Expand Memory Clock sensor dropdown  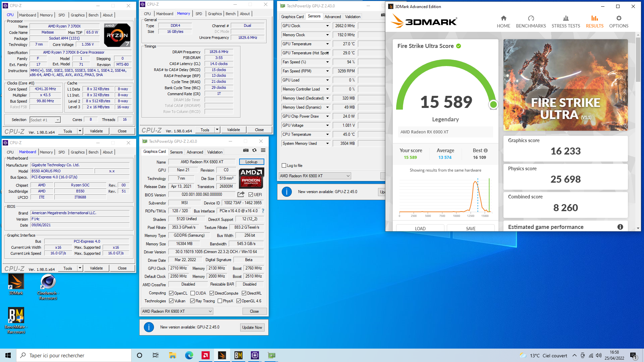pos(327,35)
